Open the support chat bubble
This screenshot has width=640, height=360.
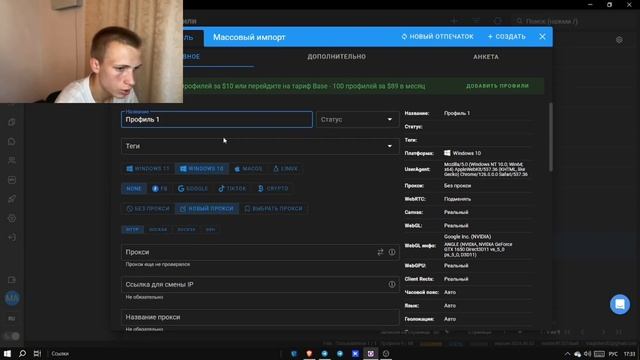coord(620,304)
